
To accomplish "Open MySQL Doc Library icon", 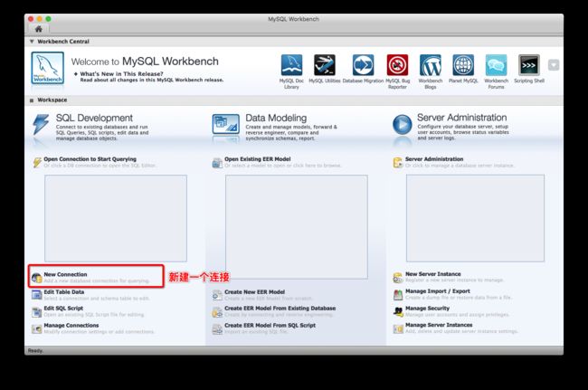I will click(x=291, y=65).
